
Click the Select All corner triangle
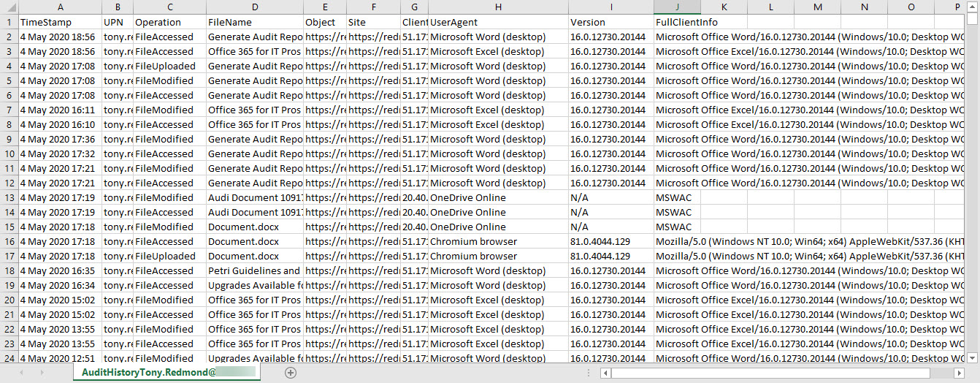(9, 7)
